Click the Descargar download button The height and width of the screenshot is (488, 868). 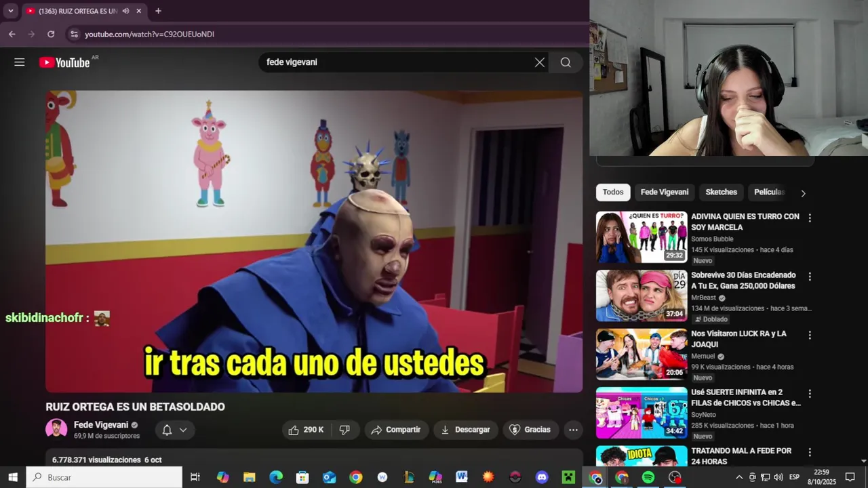pyautogui.click(x=465, y=430)
